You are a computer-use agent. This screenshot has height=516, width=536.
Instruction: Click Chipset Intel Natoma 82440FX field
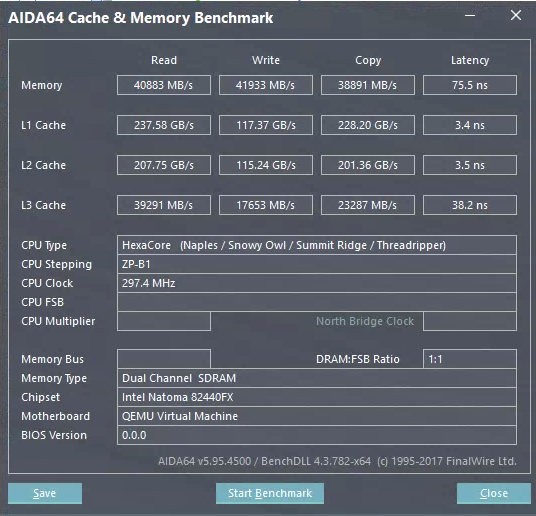click(x=317, y=397)
